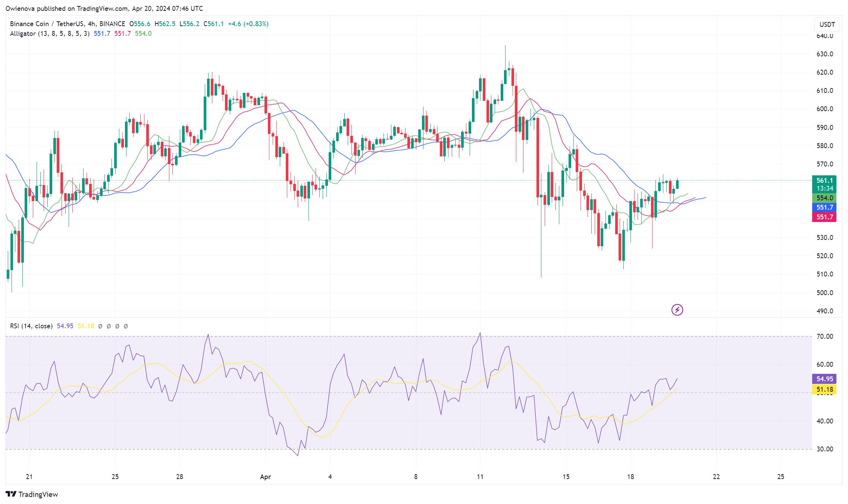Click the Apr label on the time axis
The width and height of the screenshot is (848, 504).
click(265, 477)
